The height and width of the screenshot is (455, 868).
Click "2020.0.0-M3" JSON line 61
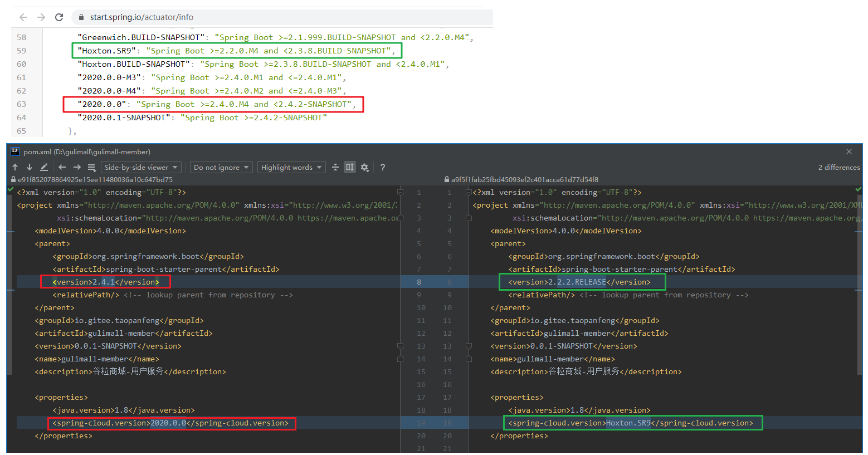pos(212,77)
